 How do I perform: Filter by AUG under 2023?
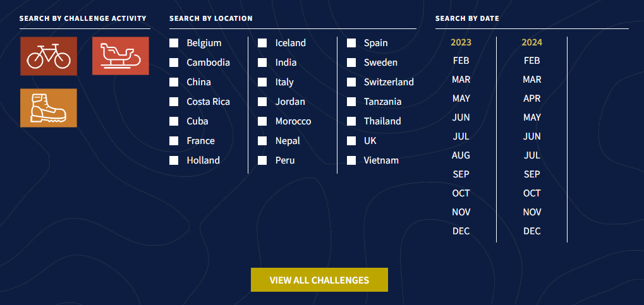point(461,155)
